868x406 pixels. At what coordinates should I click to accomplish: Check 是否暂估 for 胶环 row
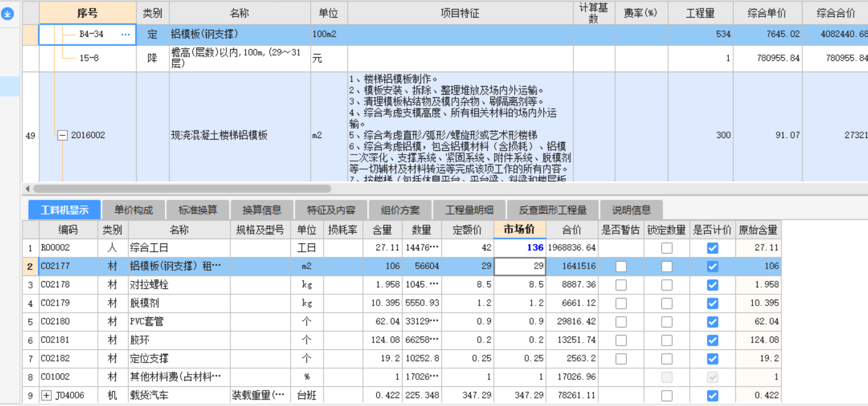621,340
